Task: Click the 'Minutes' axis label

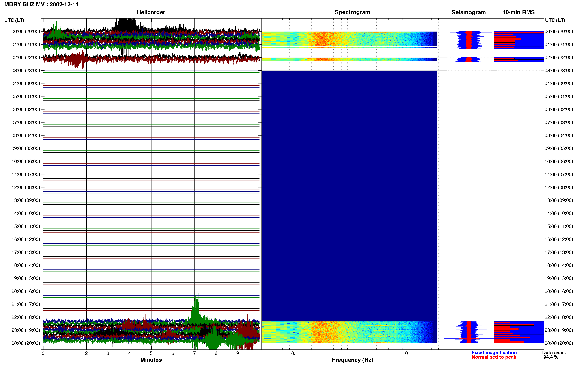Action: coord(151,360)
